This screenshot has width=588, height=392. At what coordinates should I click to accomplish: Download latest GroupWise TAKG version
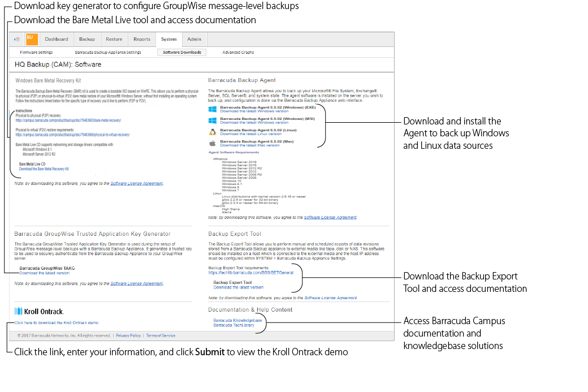[44, 273]
